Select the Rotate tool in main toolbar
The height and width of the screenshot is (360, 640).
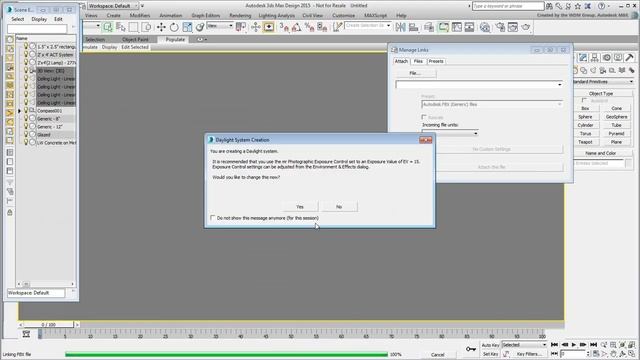(174, 27)
